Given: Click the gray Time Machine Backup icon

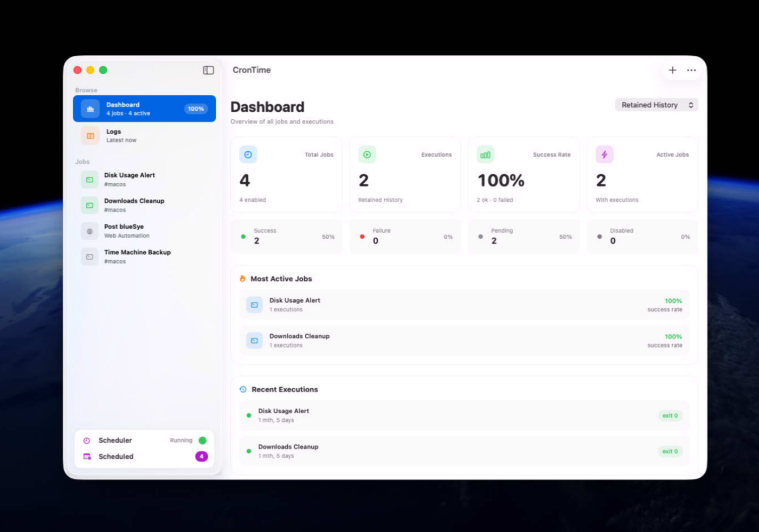Looking at the screenshot, I should click(90, 257).
